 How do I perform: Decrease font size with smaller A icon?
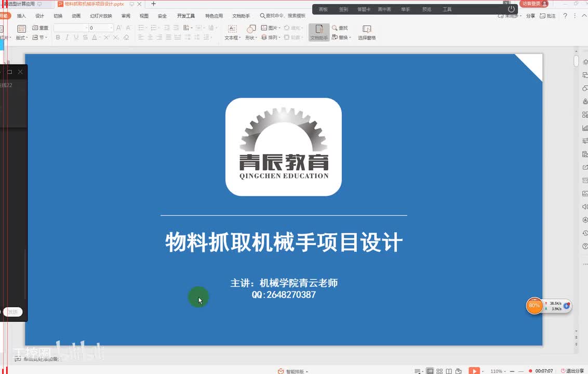[128, 28]
